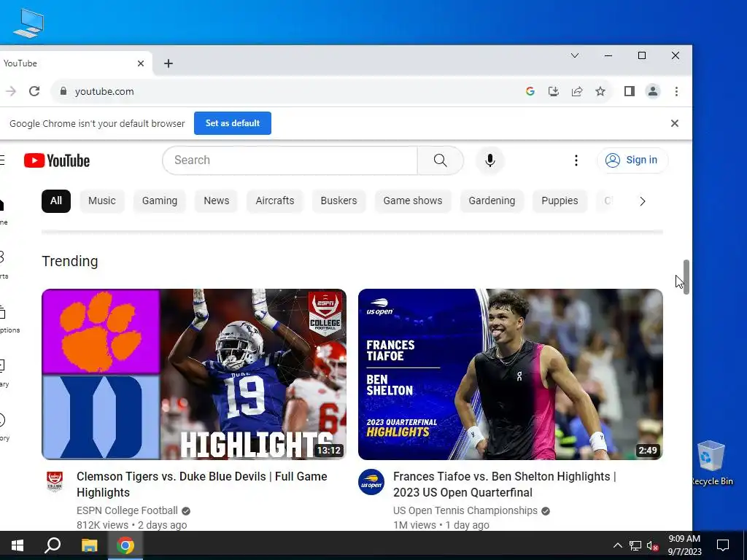This screenshot has height=560, width=747.
Task: Click the address bar URL
Action: coord(104,91)
